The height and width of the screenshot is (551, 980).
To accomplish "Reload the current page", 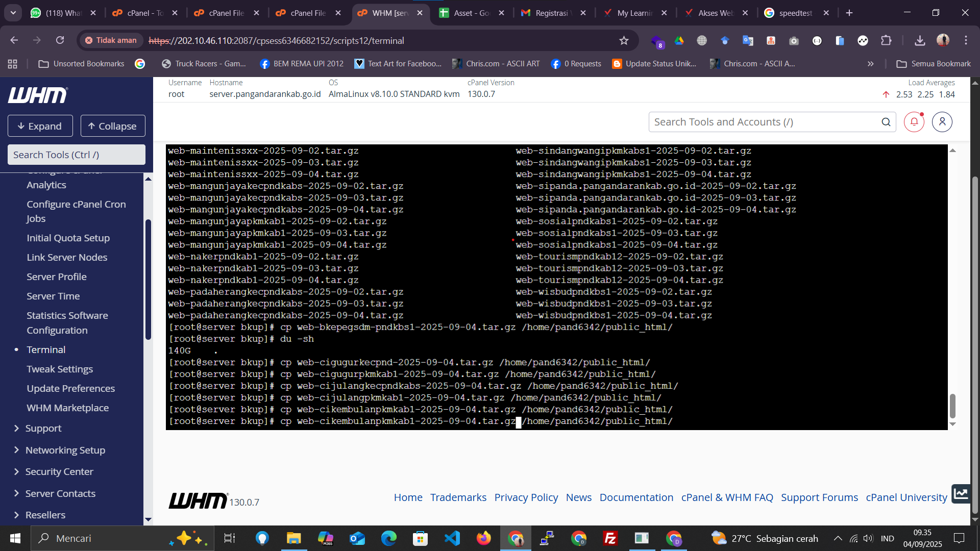I will [60, 40].
